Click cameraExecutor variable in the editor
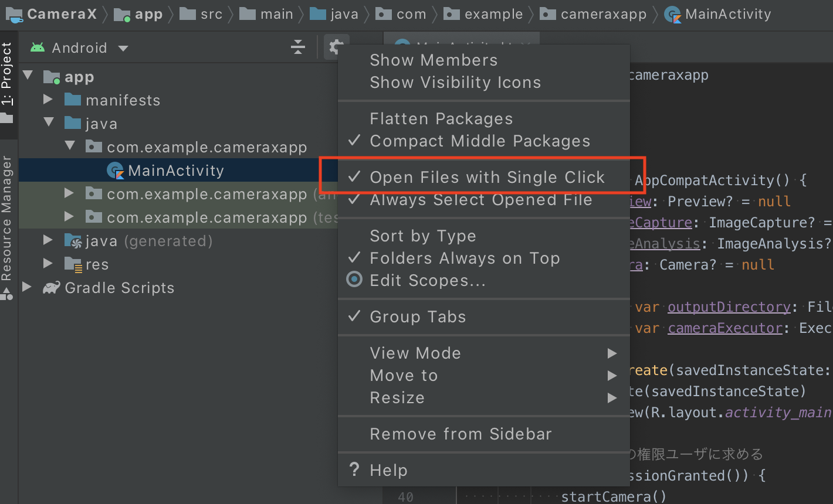This screenshot has height=504, width=833. tap(724, 328)
